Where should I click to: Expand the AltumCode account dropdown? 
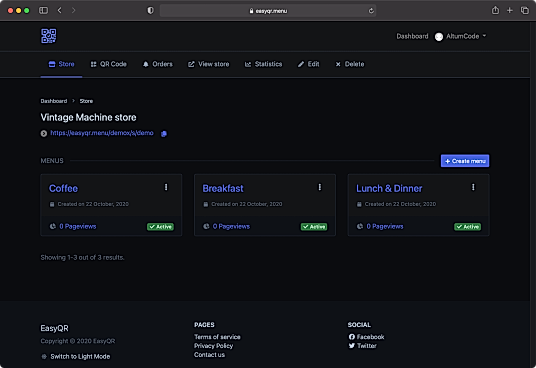(460, 36)
